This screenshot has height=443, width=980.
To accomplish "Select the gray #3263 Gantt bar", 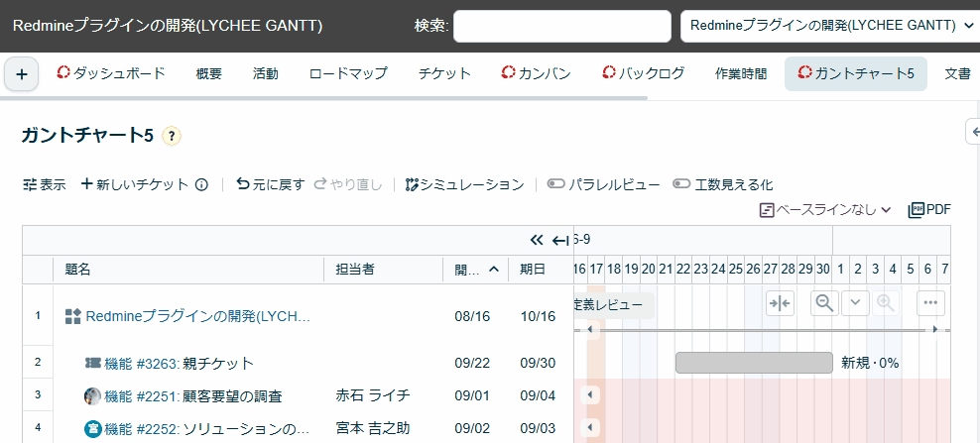I will (x=754, y=363).
